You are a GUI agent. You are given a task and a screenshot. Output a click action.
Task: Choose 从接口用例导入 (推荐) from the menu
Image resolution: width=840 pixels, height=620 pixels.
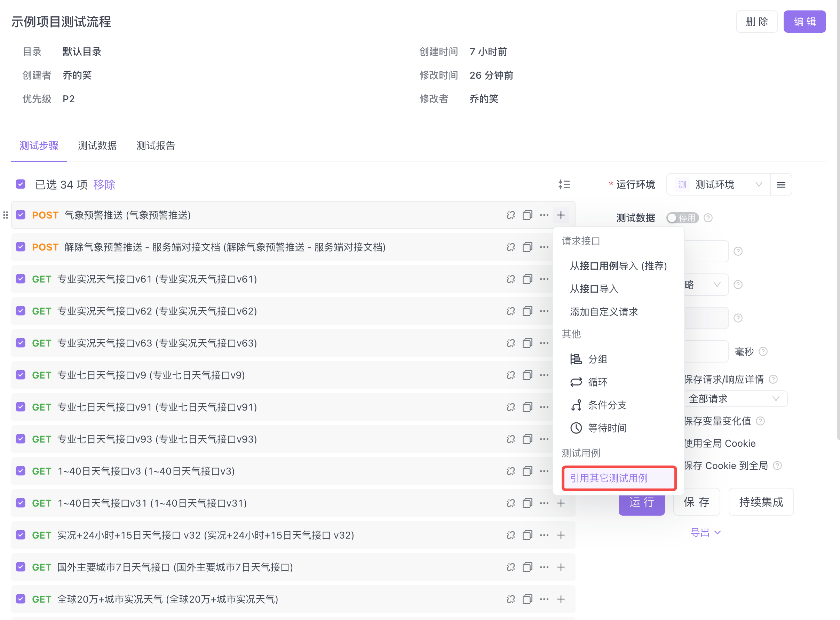(618, 266)
